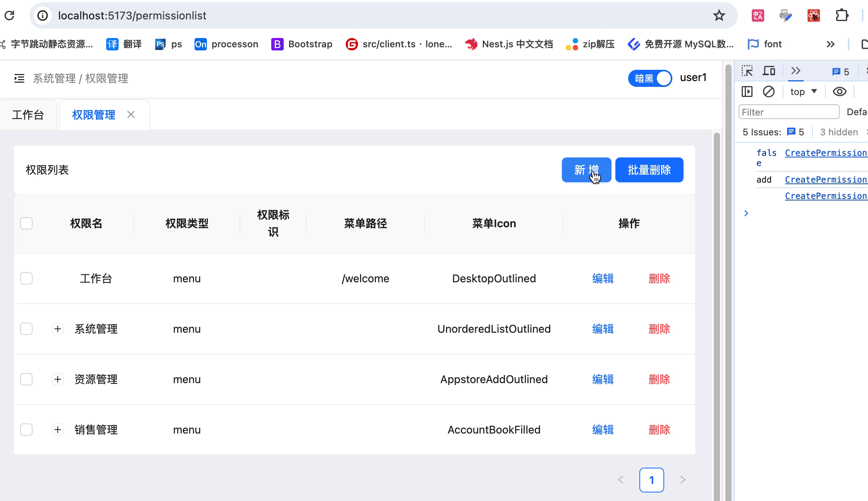
Task: Click the 批量删除 button
Action: coord(649,170)
